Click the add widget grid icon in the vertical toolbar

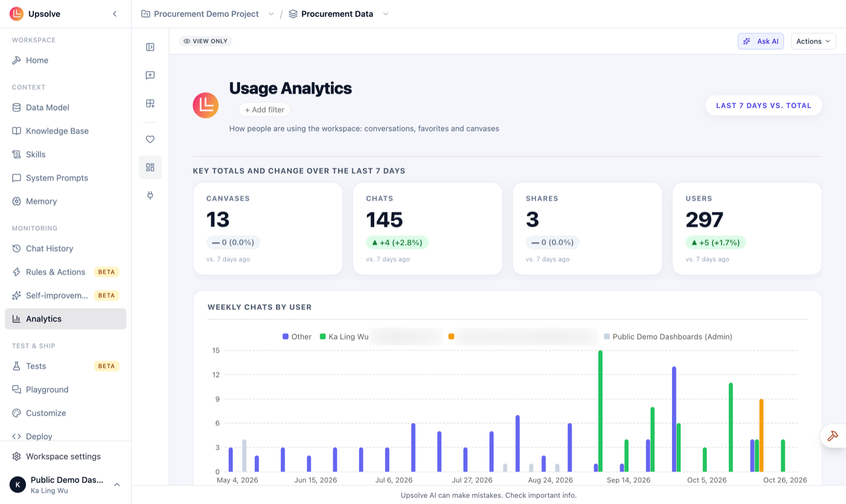(150, 103)
